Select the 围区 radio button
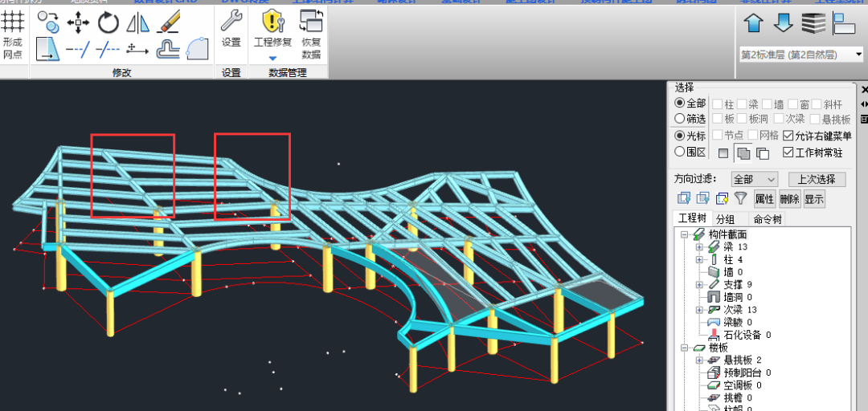 click(x=679, y=152)
